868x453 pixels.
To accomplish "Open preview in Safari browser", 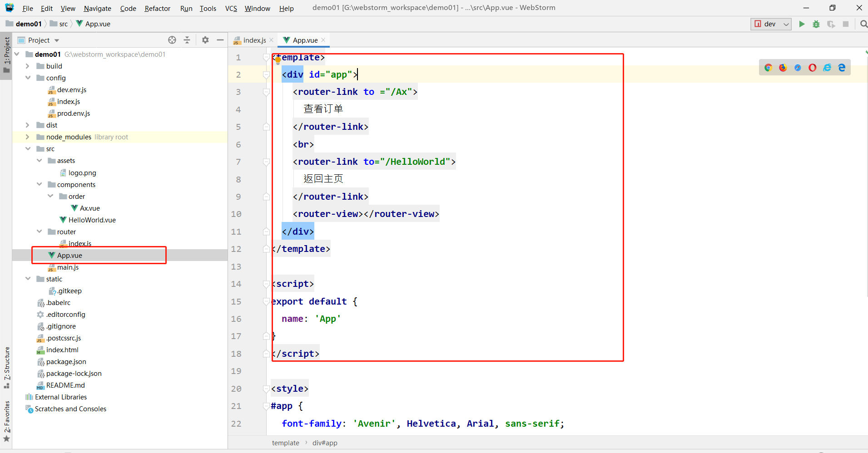I will click(x=798, y=68).
